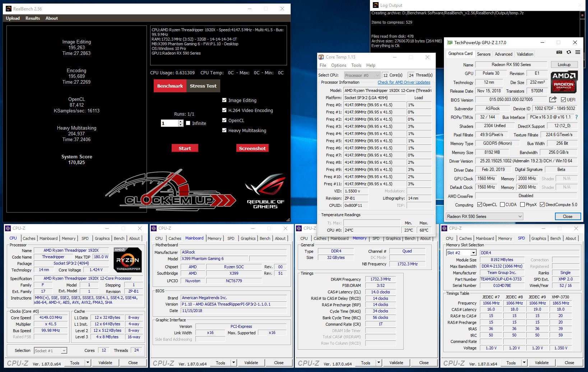The image size is (588, 372).
Task: Click the AMD Radeon Graphics logo
Action: click(x=564, y=82)
